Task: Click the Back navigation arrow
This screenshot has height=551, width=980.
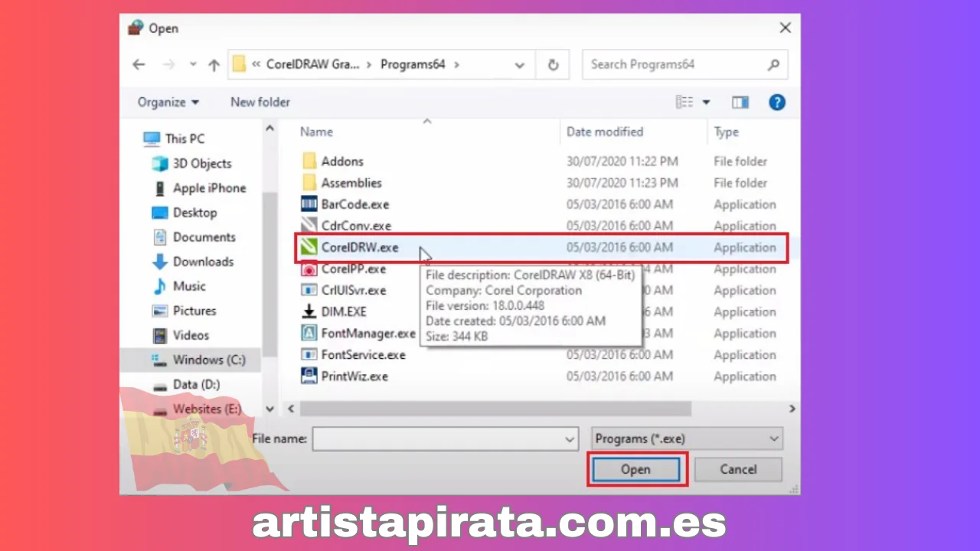Action: pyautogui.click(x=139, y=65)
